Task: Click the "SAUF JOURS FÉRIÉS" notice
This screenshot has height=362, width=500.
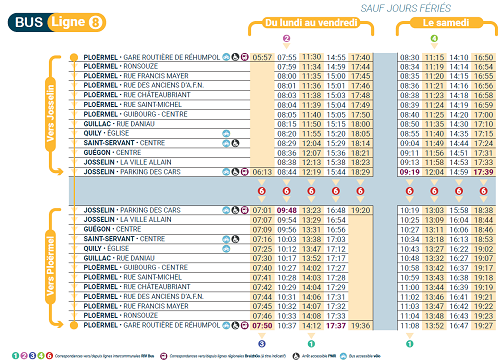Action: pyautogui.click(x=406, y=8)
